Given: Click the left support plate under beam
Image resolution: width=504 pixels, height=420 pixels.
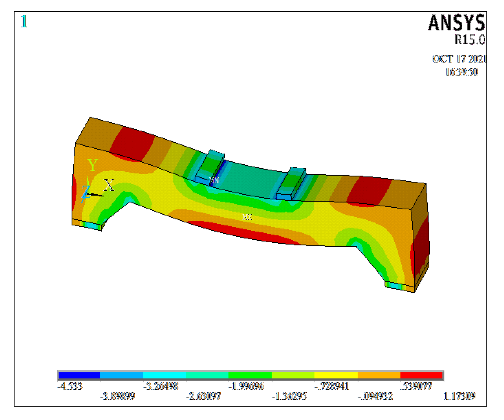Looking at the screenshot, I should pyautogui.click(x=87, y=224).
